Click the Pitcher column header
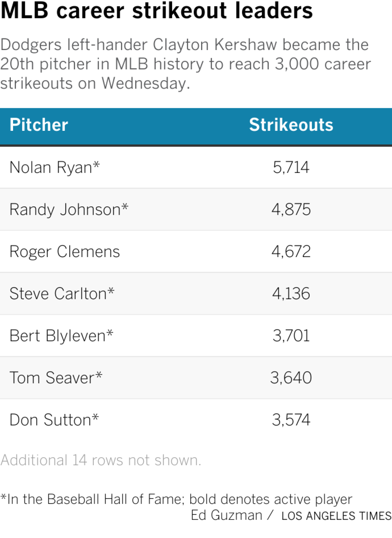 coord(39,125)
